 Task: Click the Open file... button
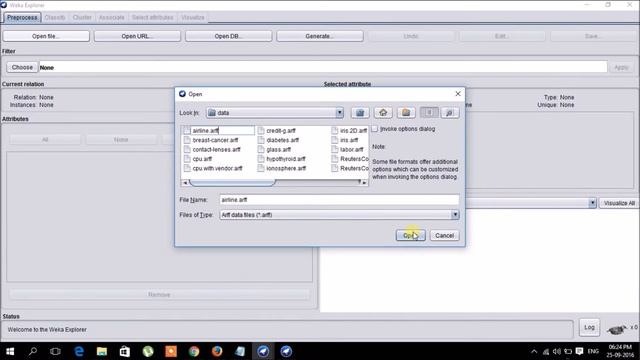tap(46, 36)
